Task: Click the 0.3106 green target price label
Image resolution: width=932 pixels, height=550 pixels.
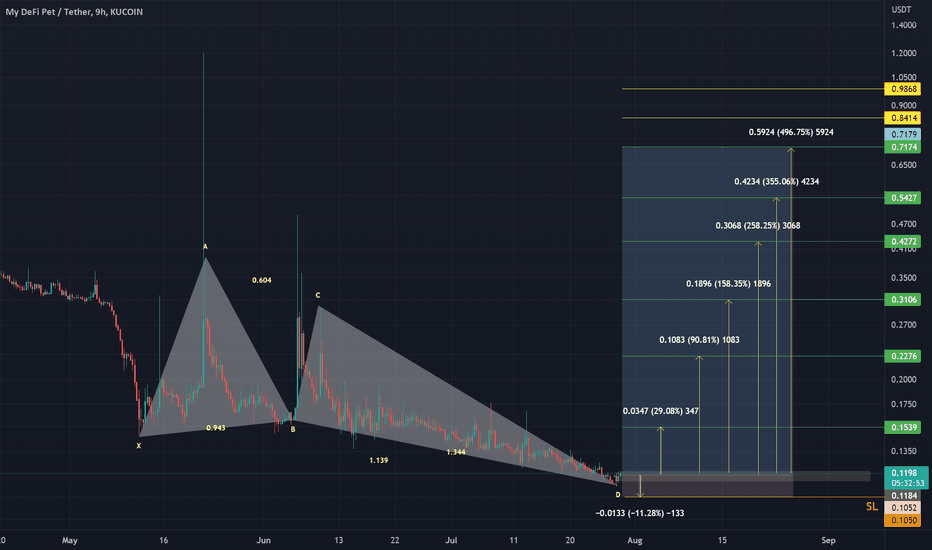Action: click(x=902, y=300)
